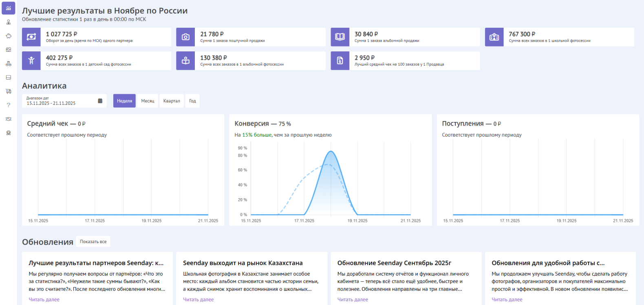
Task: Select the Неделя period tab
Action: click(124, 101)
